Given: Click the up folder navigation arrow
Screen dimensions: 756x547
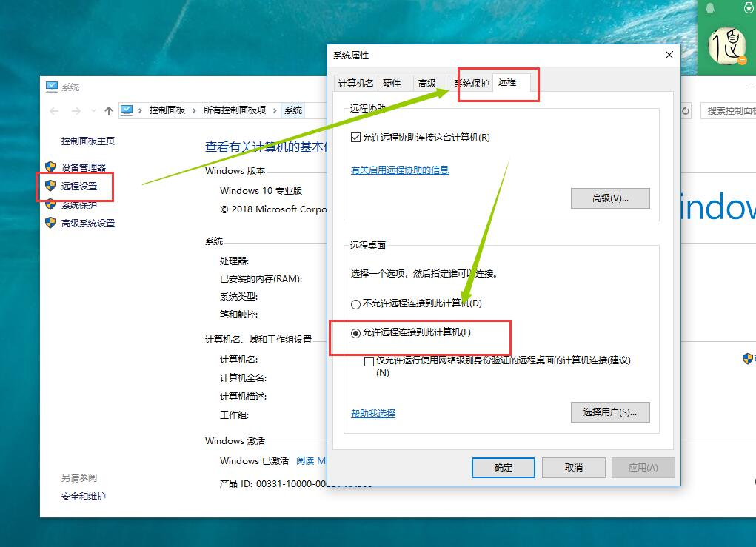Looking at the screenshot, I should 109,109.
